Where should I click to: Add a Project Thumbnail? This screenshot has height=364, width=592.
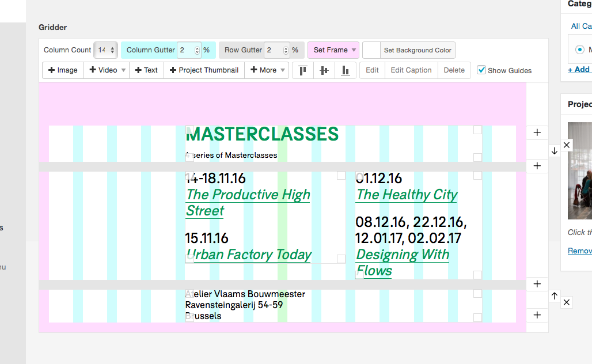coord(204,70)
